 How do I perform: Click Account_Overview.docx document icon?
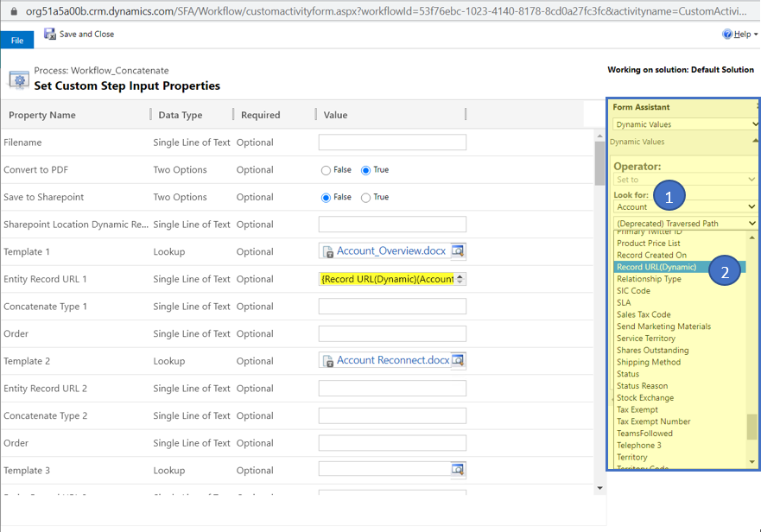(x=328, y=251)
